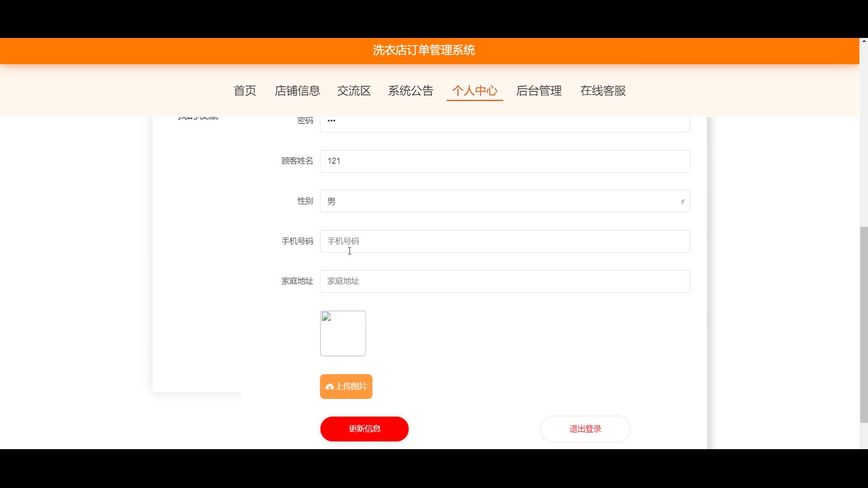The width and height of the screenshot is (868, 488).
Task: Expand the 性别 dropdown showing 男
Action: tap(505, 201)
